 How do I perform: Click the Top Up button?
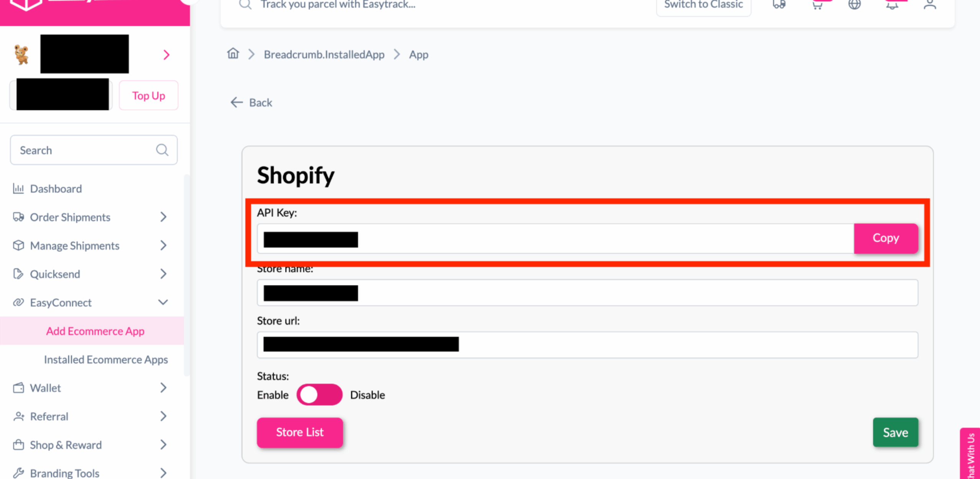149,95
